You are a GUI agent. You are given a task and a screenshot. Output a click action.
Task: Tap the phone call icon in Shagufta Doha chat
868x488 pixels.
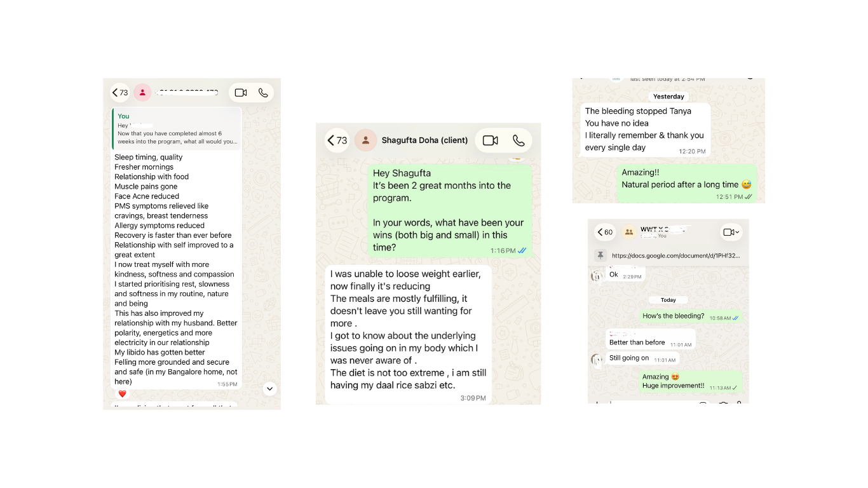(519, 140)
